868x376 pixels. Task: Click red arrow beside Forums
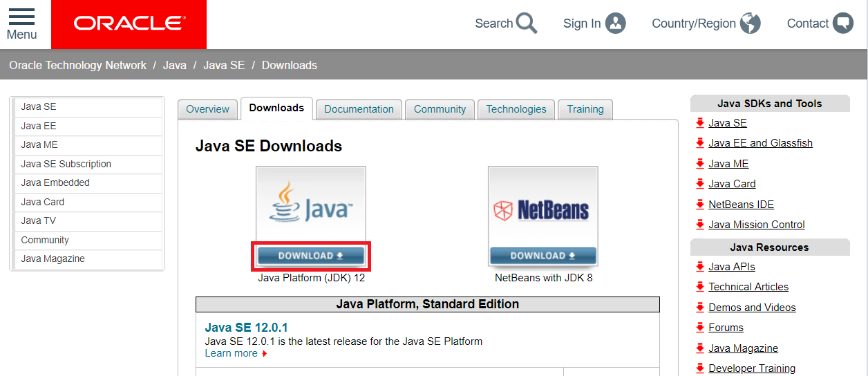(700, 328)
